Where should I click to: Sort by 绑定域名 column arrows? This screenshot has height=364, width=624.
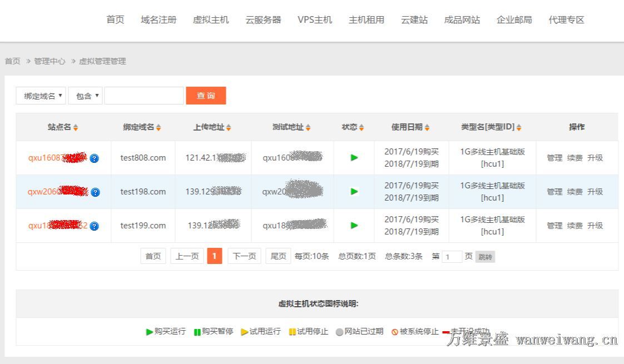click(x=159, y=127)
